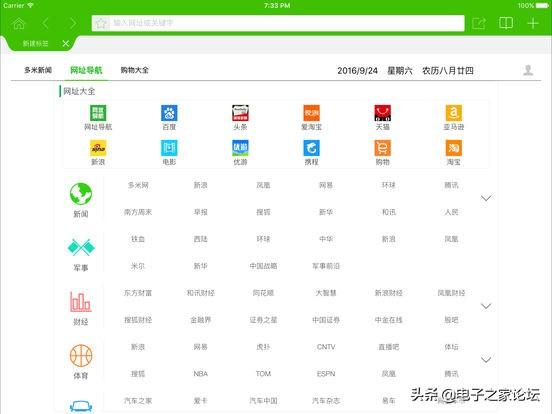552x414 pixels.
Task: Click the date text 2016/9/24
Action: pos(357,70)
